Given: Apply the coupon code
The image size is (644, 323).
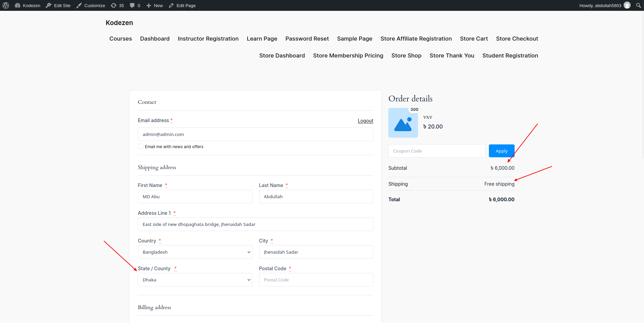Looking at the screenshot, I should tap(501, 151).
